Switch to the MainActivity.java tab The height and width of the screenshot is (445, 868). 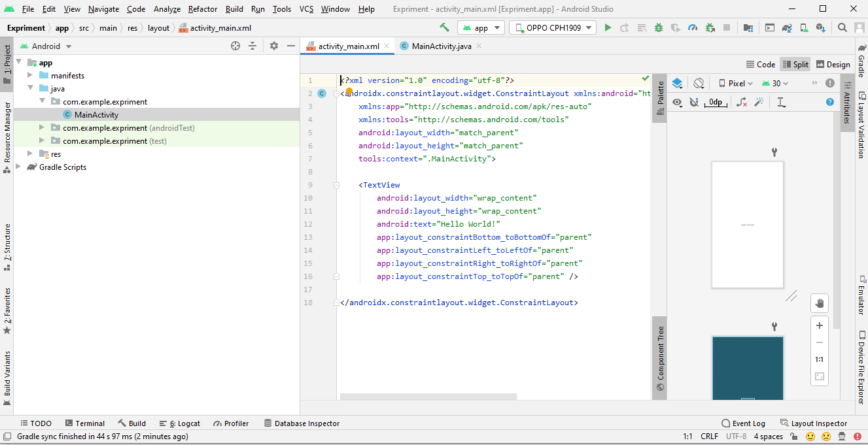click(442, 46)
